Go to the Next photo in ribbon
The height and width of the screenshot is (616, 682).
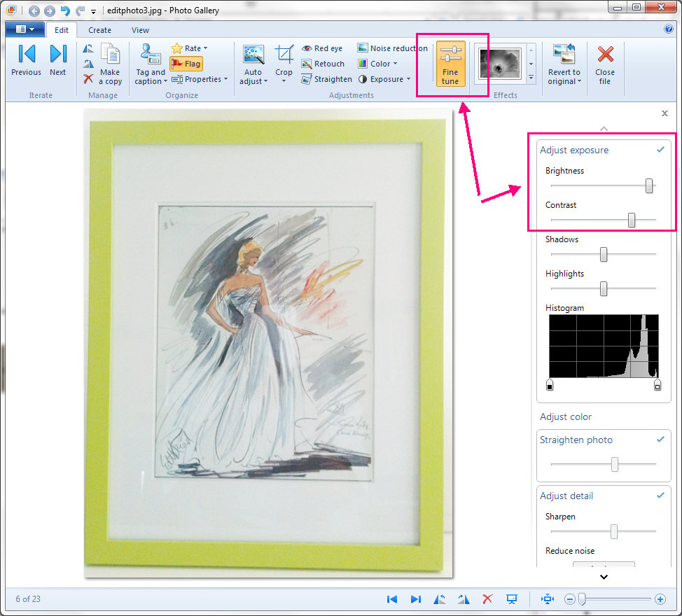(x=58, y=60)
